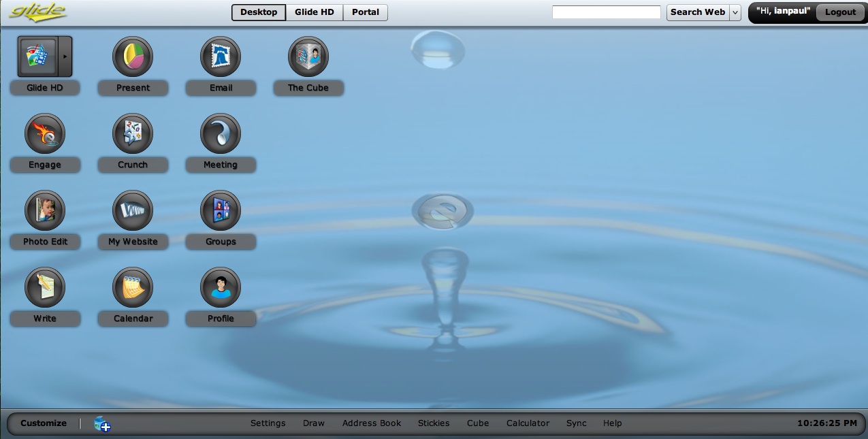Click the Profile label under its icon
The width and height of the screenshot is (868, 439).
pyautogui.click(x=221, y=319)
